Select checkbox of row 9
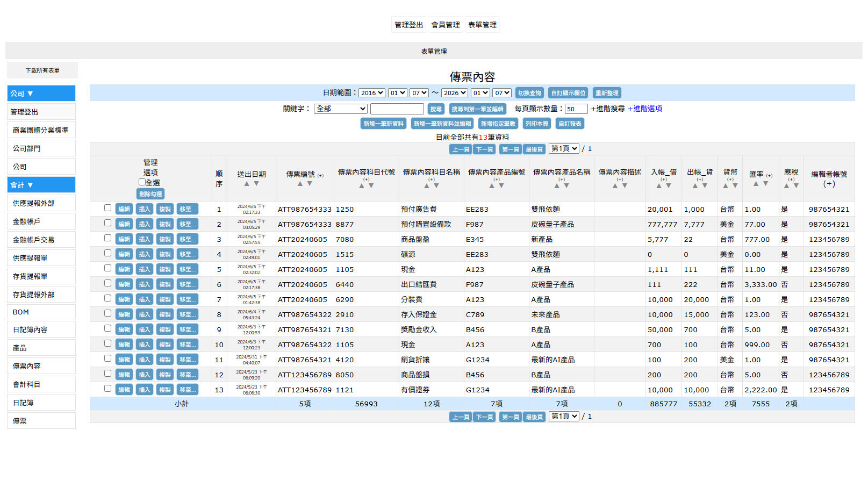This screenshot has height=502, width=868. pyautogui.click(x=107, y=328)
